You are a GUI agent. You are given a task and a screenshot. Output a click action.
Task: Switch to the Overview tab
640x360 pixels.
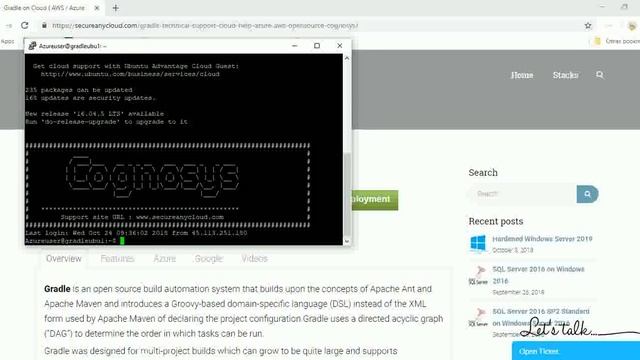point(64,258)
